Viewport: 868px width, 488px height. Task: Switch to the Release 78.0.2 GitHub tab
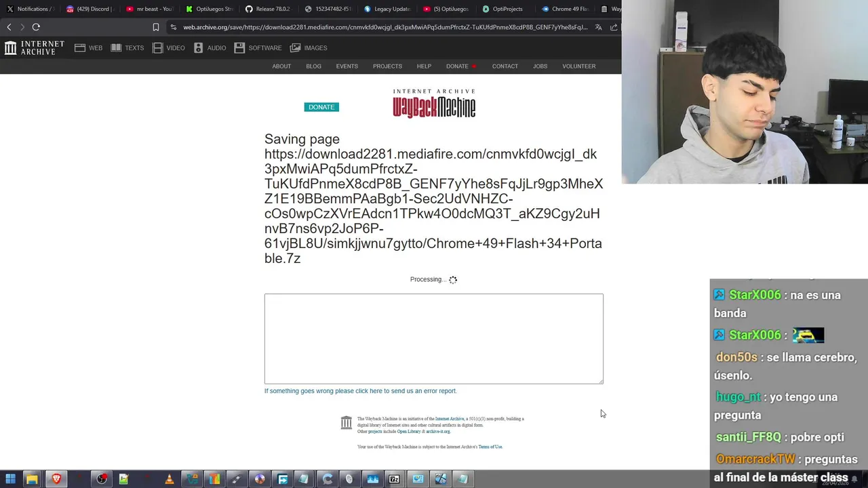268,9
